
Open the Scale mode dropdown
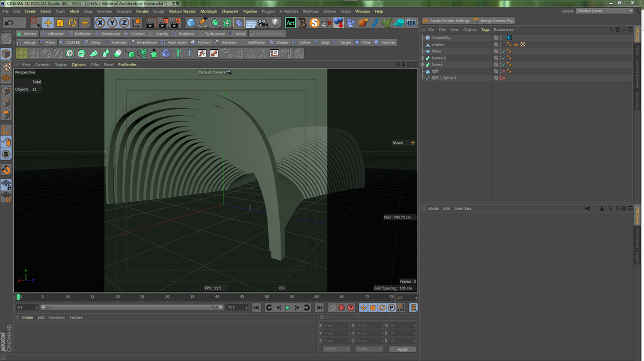369,349
